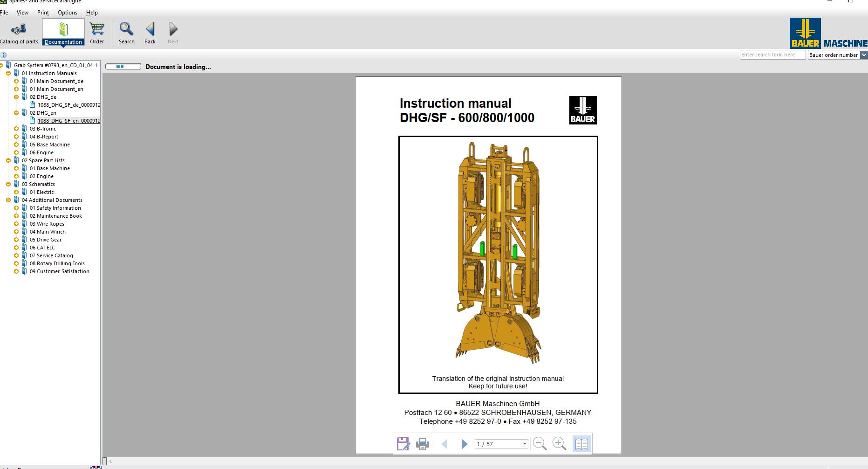Zoom in on the document page
868x469 pixels.
pyautogui.click(x=559, y=444)
